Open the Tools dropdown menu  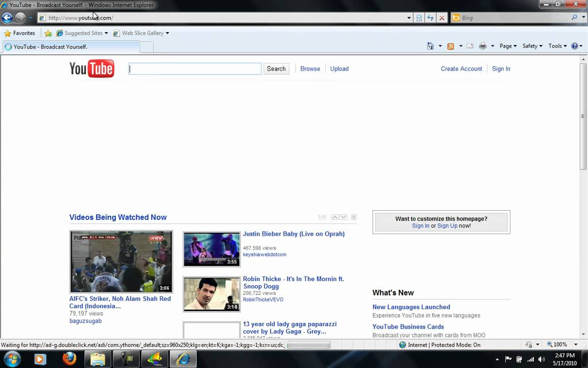[557, 46]
